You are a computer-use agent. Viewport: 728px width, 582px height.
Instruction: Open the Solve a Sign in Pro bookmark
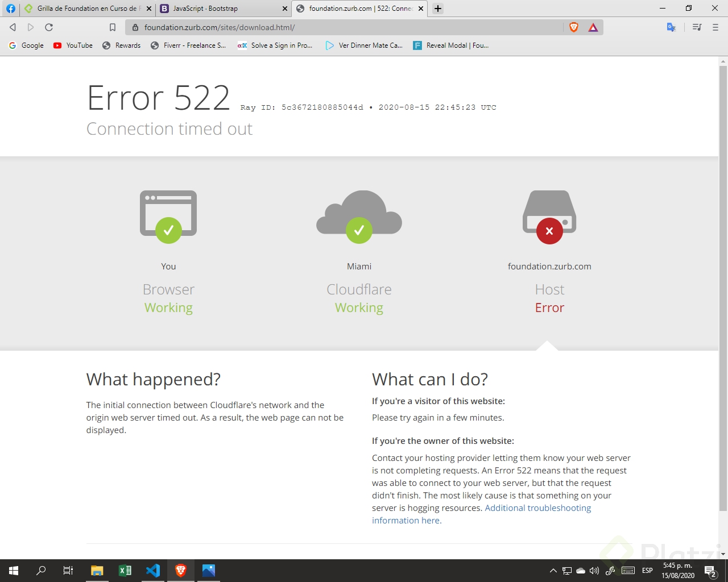click(x=275, y=45)
